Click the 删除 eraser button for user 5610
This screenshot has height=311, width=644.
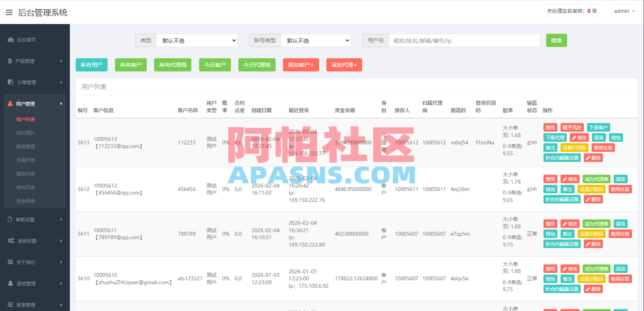pos(593,289)
